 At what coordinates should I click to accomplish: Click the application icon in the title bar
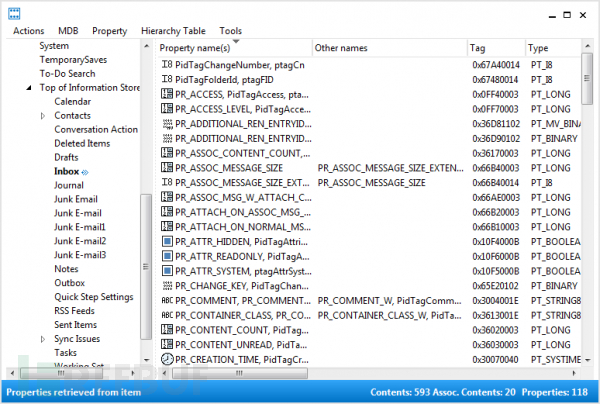click(x=14, y=14)
